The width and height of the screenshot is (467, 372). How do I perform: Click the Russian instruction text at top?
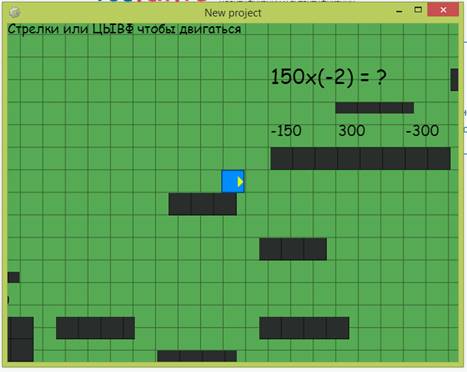point(124,29)
